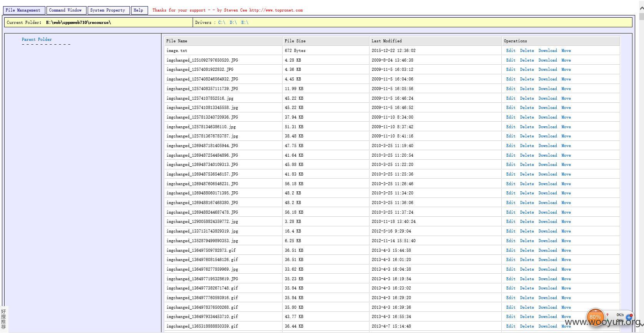This screenshot has width=644, height=333.
Task: Download imgchanged_1364977382671748.gif
Action: pos(547,288)
